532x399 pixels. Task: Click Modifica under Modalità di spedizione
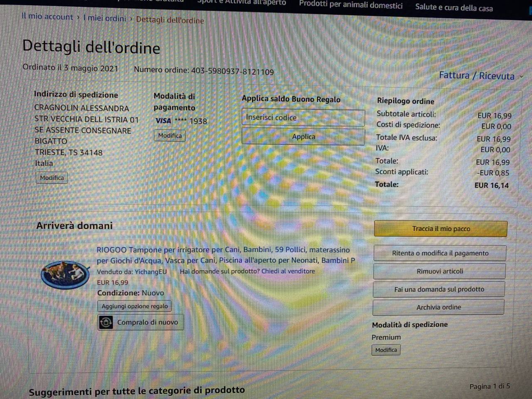386,350
